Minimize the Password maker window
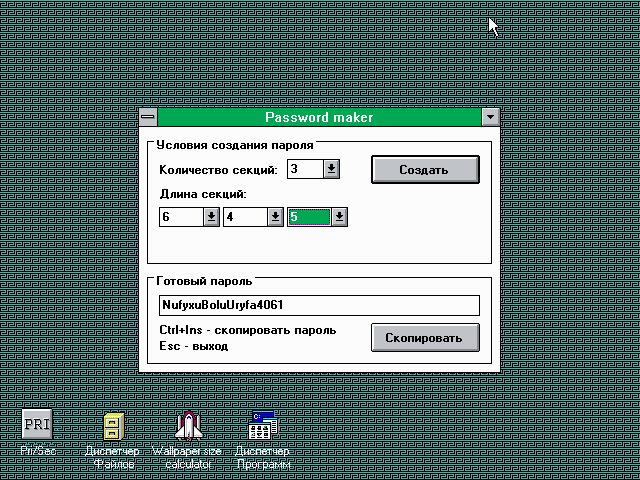Image resolution: width=640 pixels, height=480 pixels. tap(489, 117)
